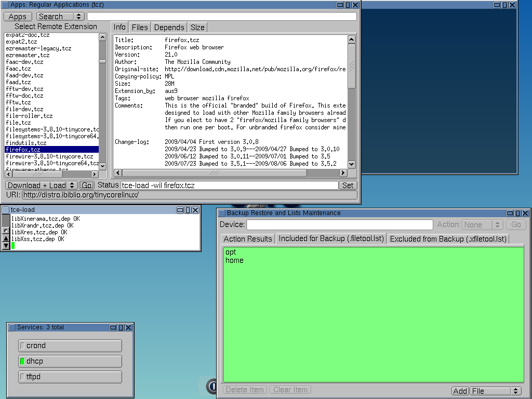Toggle the tftpd service
The image size is (532, 399).
click(70, 377)
